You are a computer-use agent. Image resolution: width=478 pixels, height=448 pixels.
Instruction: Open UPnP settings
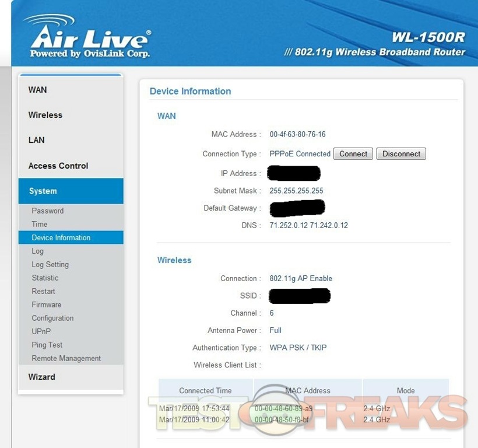point(41,331)
